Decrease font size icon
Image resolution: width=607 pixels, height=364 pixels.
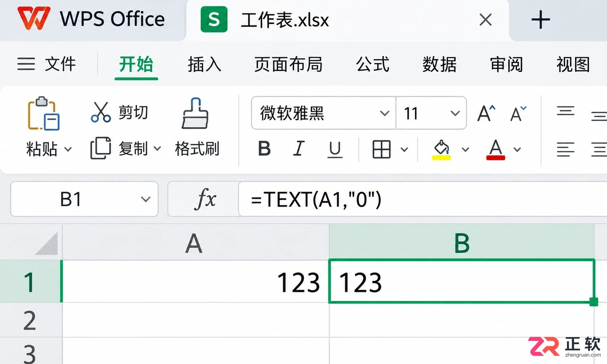(518, 113)
